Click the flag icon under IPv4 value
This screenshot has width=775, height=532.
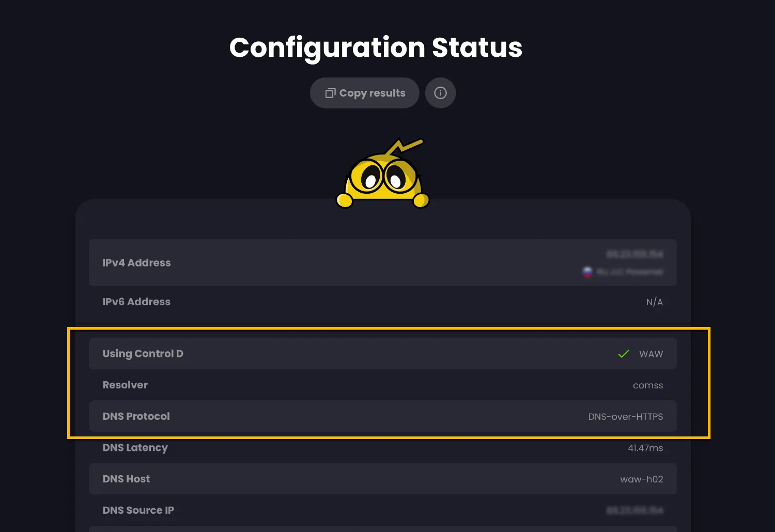[587, 272]
